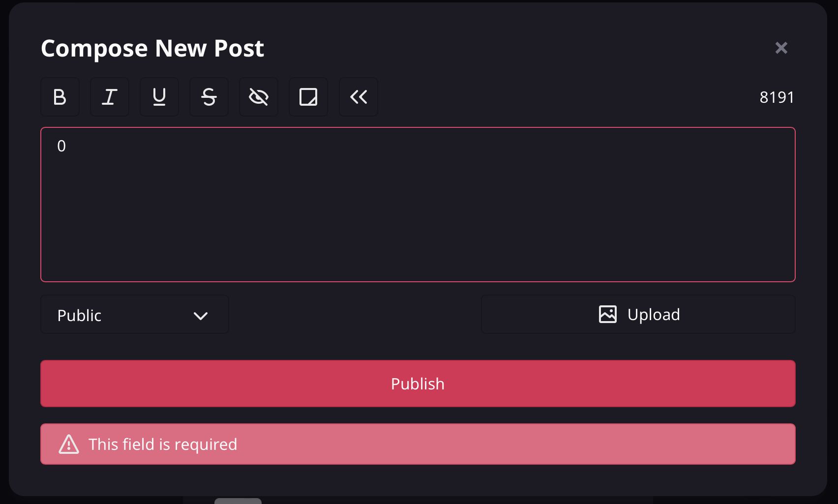Image resolution: width=838 pixels, height=504 pixels.
Task: Open the Public visibility dropdown
Action: 135,315
